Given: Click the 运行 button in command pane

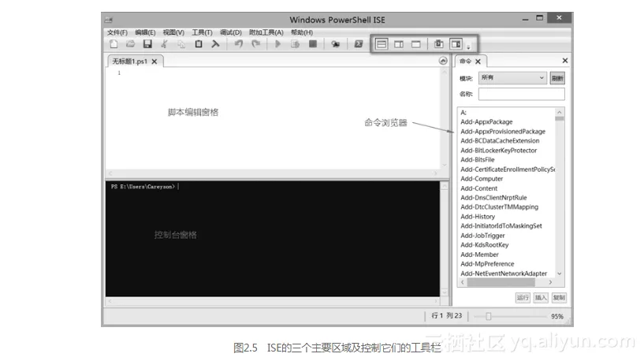Looking at the screenshot, I should [x=523, y=297].
